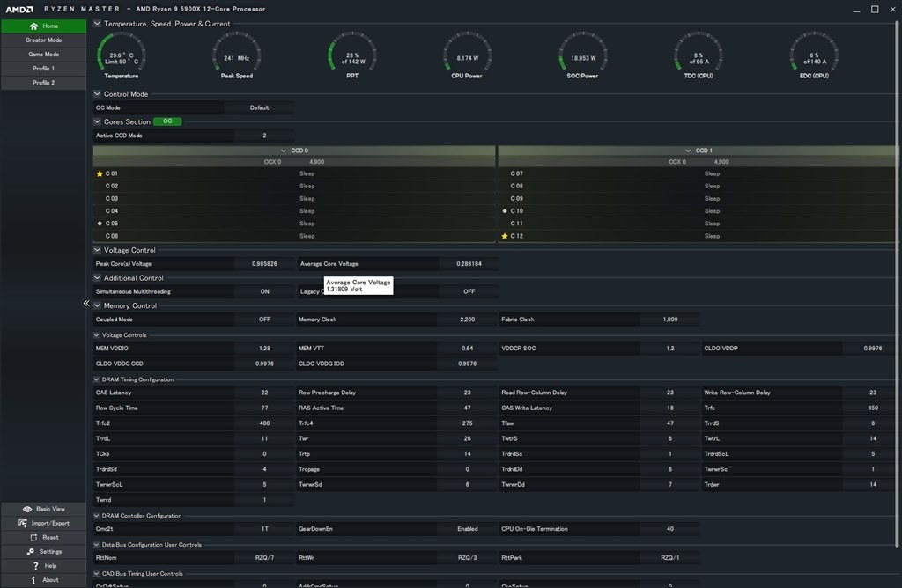
Task: Toggle GearDownEn Enabled value
Action: (467, 529)
